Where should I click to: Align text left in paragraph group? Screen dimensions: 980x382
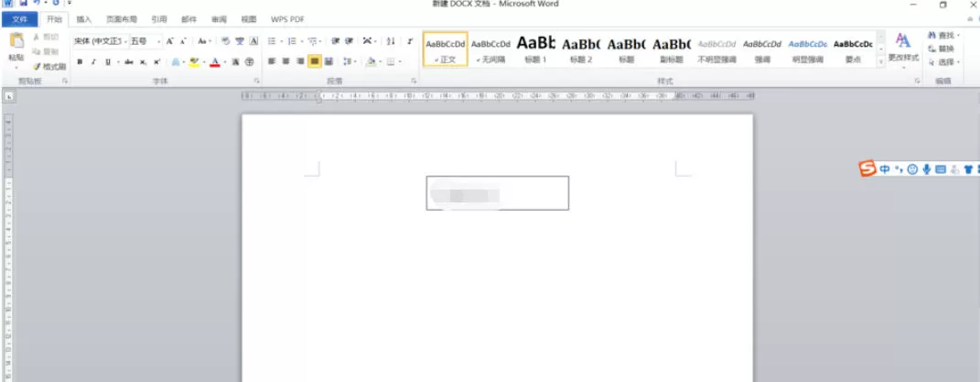(272, 61)
